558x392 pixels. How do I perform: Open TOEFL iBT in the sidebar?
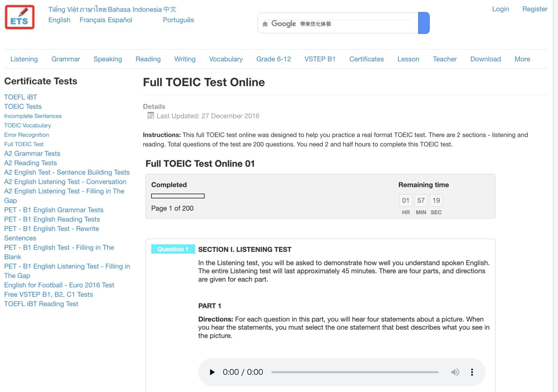20,97
